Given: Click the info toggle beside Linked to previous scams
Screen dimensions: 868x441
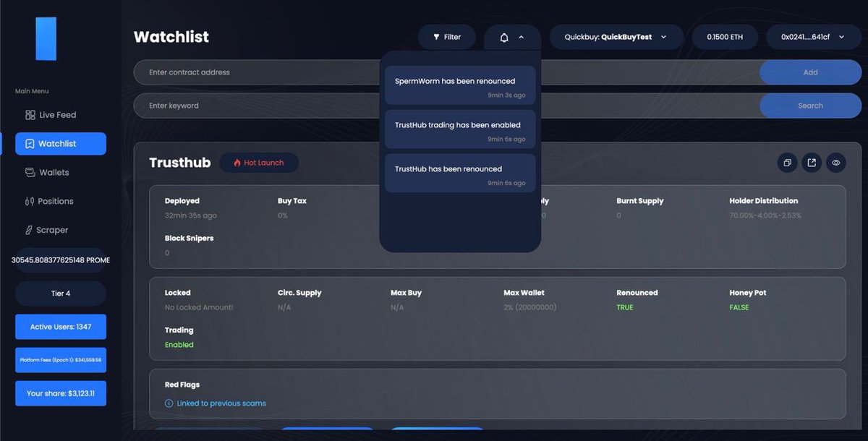Looking at the screenshot, I should tap(169, 403).
